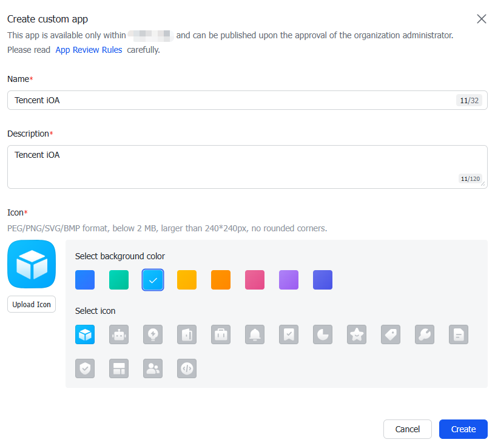
Task: Click the Create button
Action: [463, 429]
